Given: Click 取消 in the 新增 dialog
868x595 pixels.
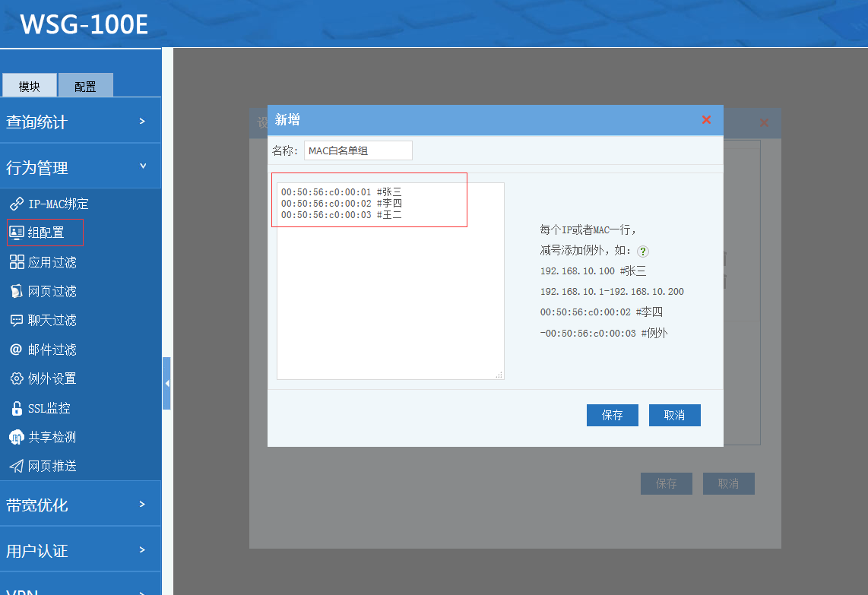Looking at the screenshot, I should coord(674,415).
